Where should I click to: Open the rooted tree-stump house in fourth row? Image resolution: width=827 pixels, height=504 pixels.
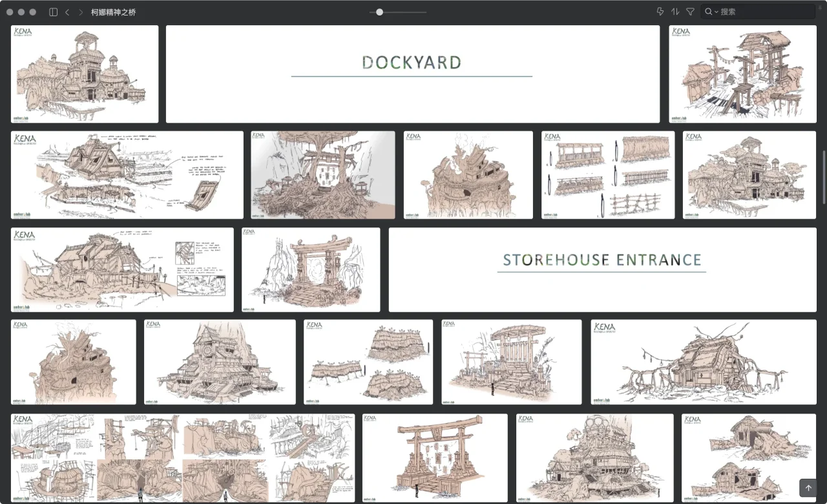(74, 362)
